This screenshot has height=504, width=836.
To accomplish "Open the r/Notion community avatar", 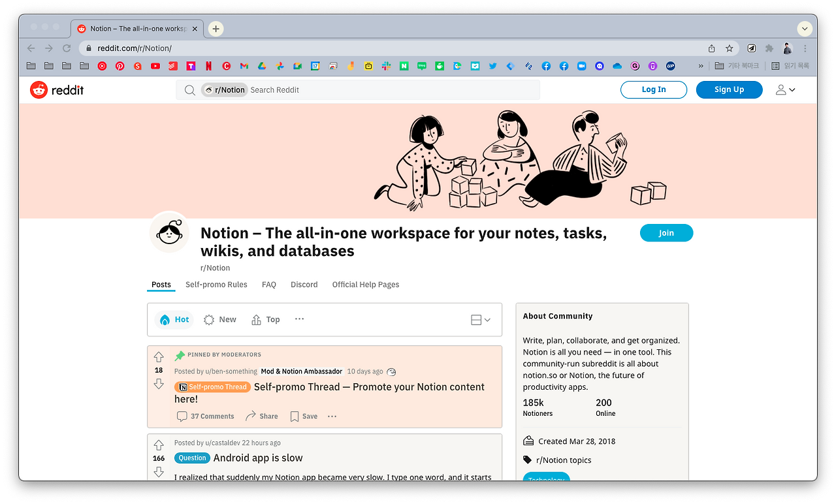I will [170, 232].
